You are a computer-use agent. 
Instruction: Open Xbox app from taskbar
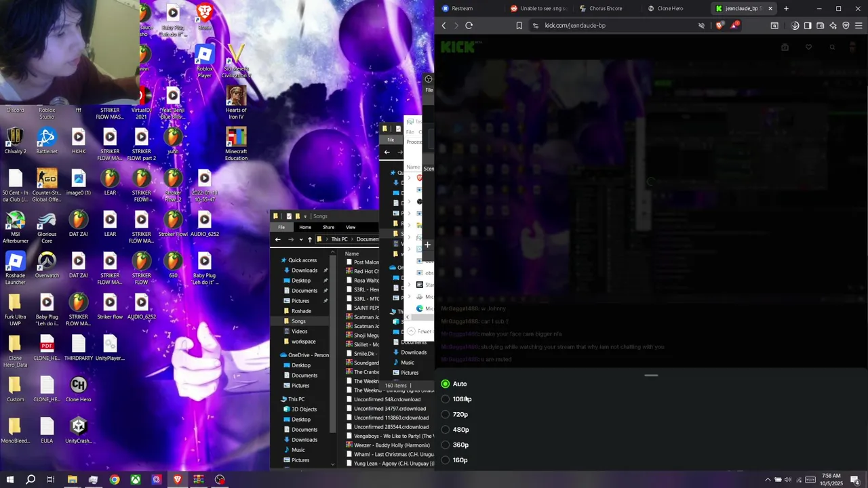coord(136,480)
